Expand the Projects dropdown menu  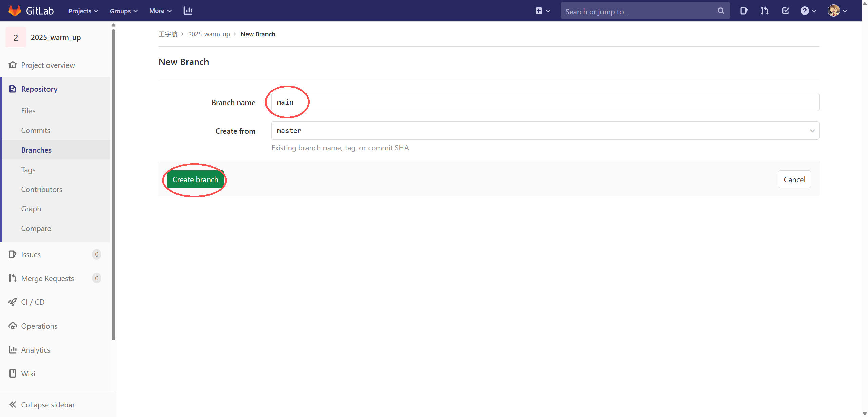pos(83,11)
